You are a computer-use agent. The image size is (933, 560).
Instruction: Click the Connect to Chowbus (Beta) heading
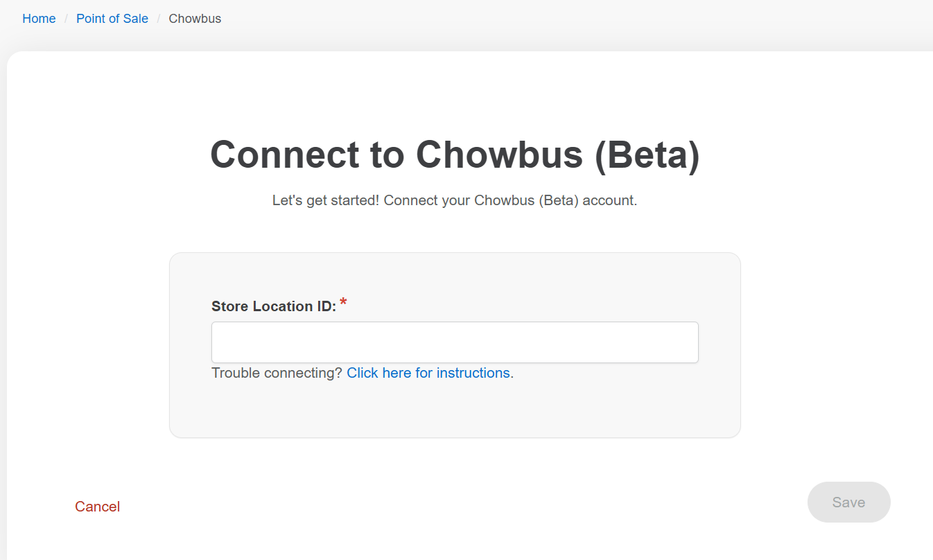(x=455, y=154)
